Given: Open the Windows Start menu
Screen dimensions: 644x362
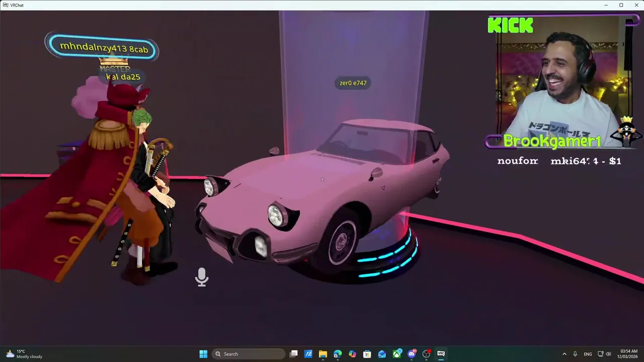Looking at the screenshot, I should tap(203, 354).
